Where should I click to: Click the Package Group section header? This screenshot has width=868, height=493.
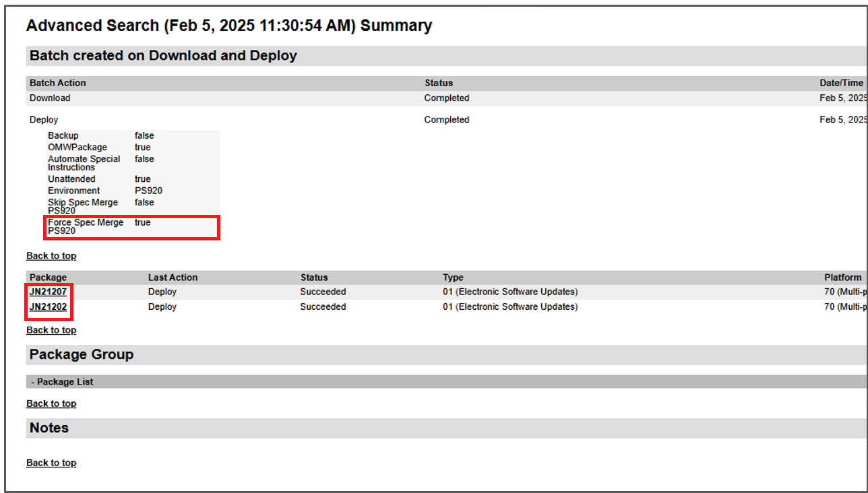click(81, 354)
